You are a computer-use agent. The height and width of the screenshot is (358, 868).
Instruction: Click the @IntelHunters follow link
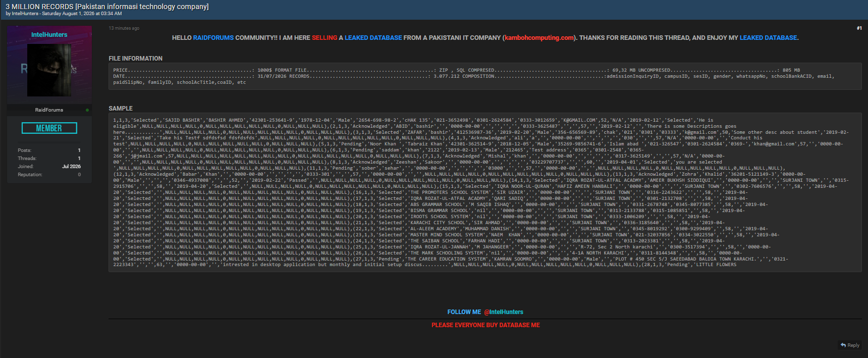(504, 312)
